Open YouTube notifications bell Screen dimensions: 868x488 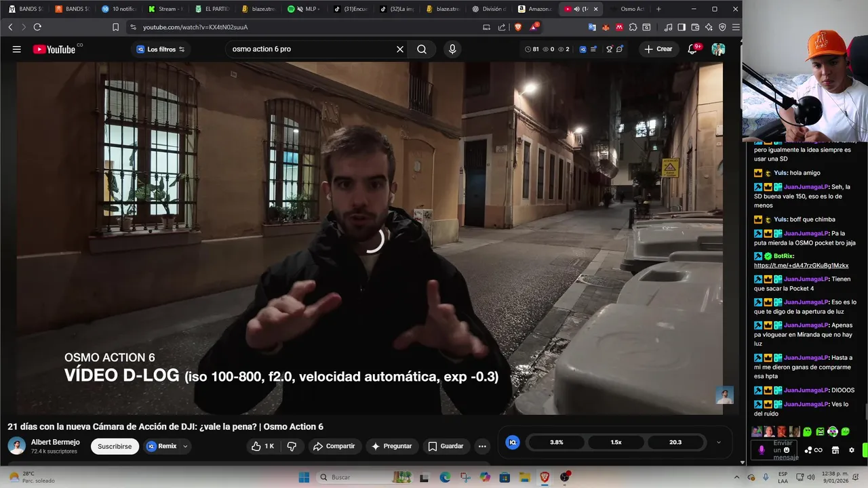pyautogui.click(x=692, y=49)
